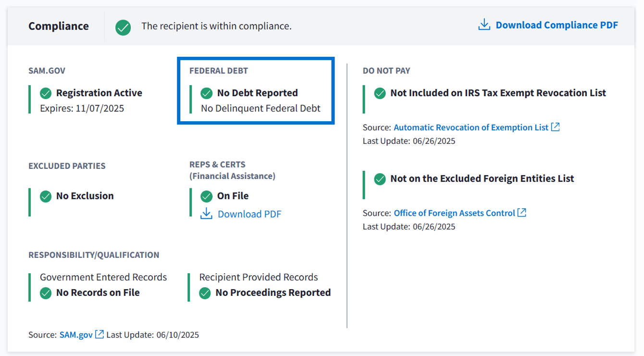The width and height of the screenshot is (644, 356).
Task: Click external link icon after Foreign Assets Control
Action: [522, 213]
